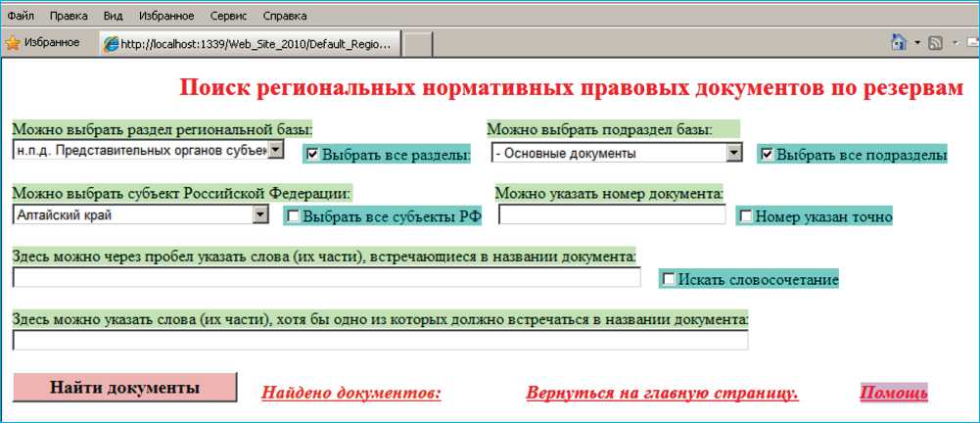
Task: Expand the RSS feeds dropdown arrow
Action: [x=955, y=43]
